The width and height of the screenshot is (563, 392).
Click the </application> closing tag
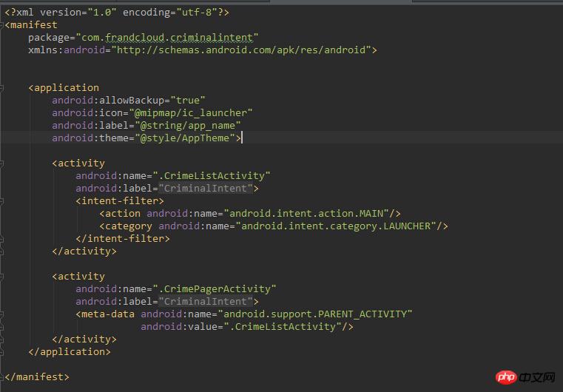(70, 352)
